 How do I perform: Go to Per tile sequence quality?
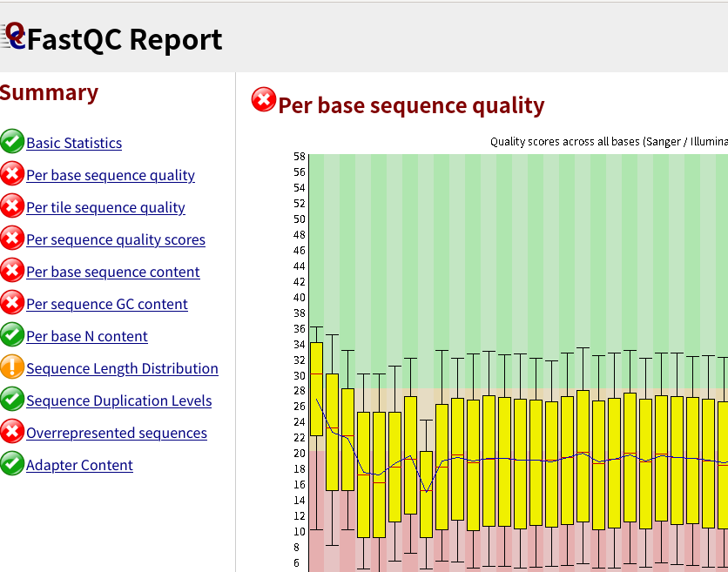106,207
